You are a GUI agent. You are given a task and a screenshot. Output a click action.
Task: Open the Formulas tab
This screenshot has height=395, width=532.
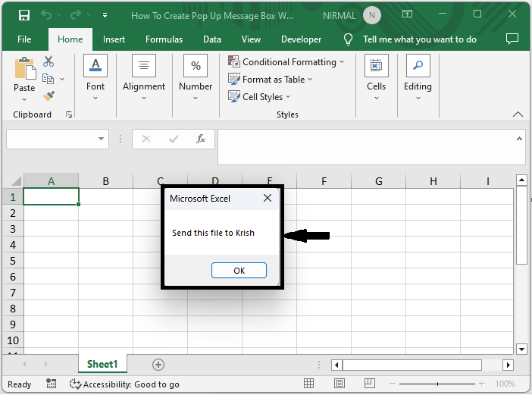point(164,39)
